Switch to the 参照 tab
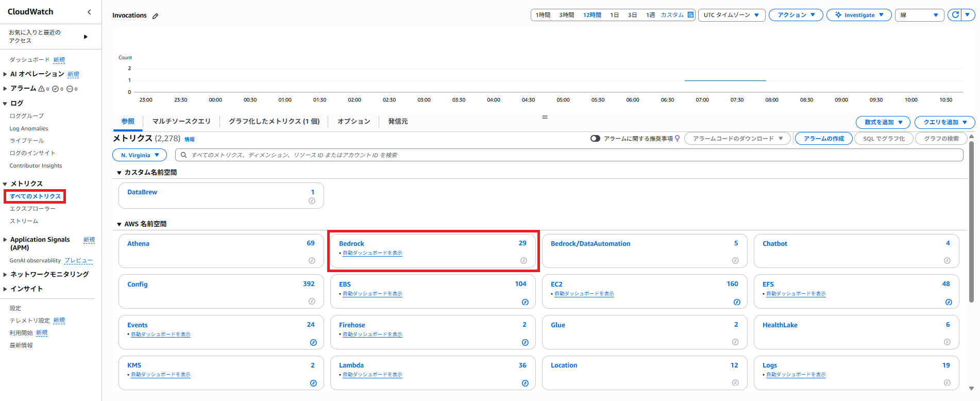Viewport: 980px width, 401px height. (128, 122)
